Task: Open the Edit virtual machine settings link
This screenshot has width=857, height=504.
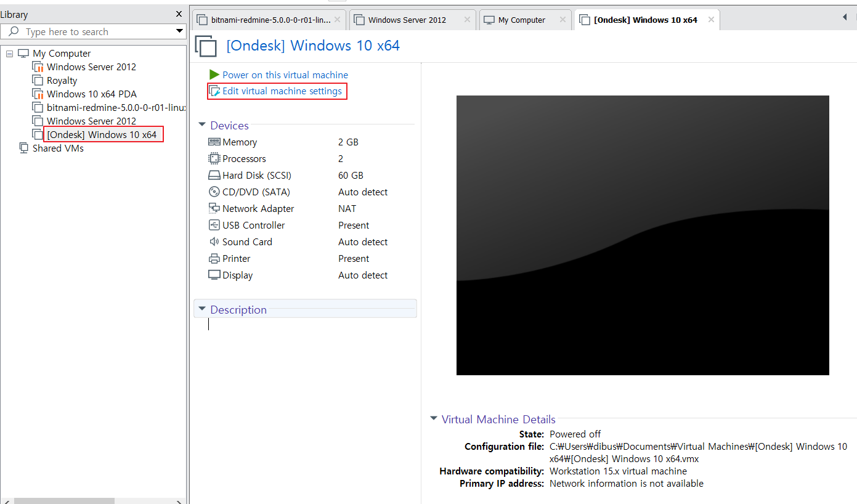Action: coord(282,91)
